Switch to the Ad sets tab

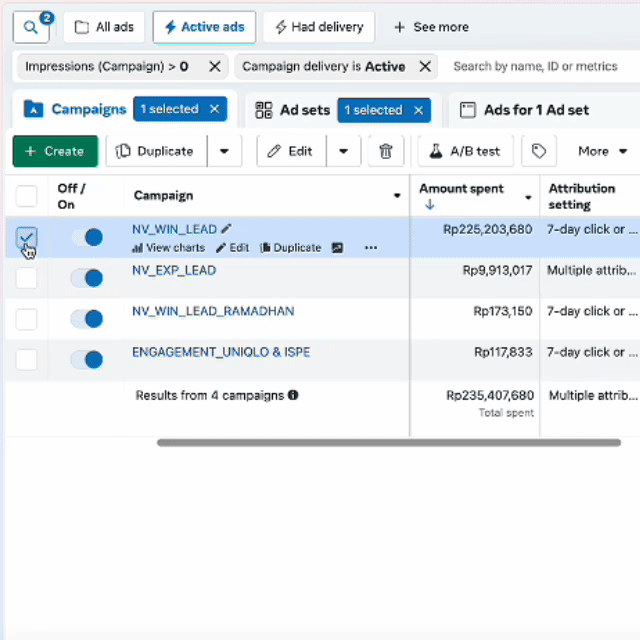(292, 110)
